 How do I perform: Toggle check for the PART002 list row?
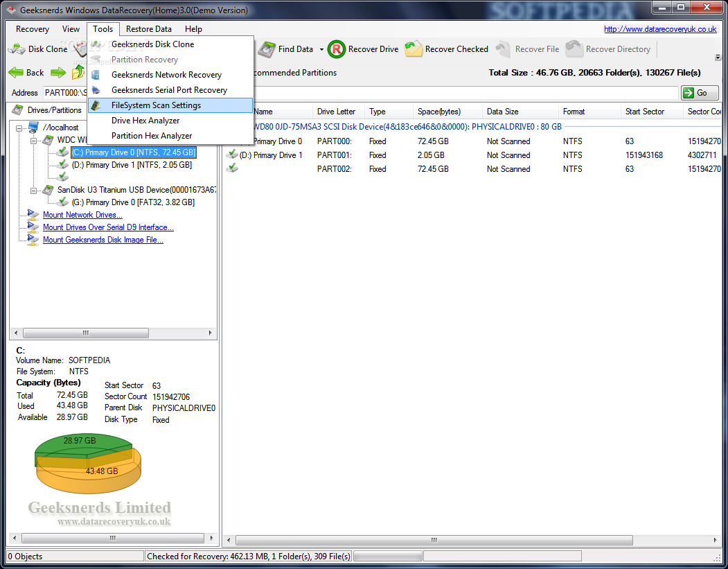click(x=231, y=168)
